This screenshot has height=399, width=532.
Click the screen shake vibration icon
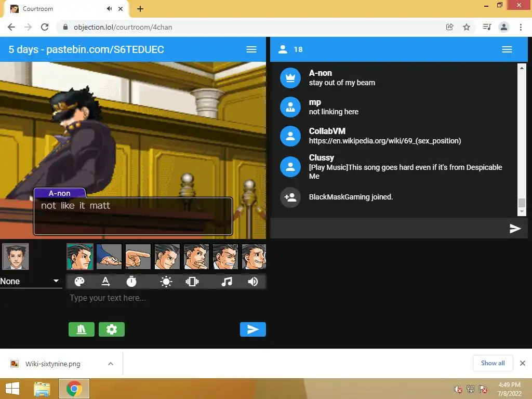[192, 282]
